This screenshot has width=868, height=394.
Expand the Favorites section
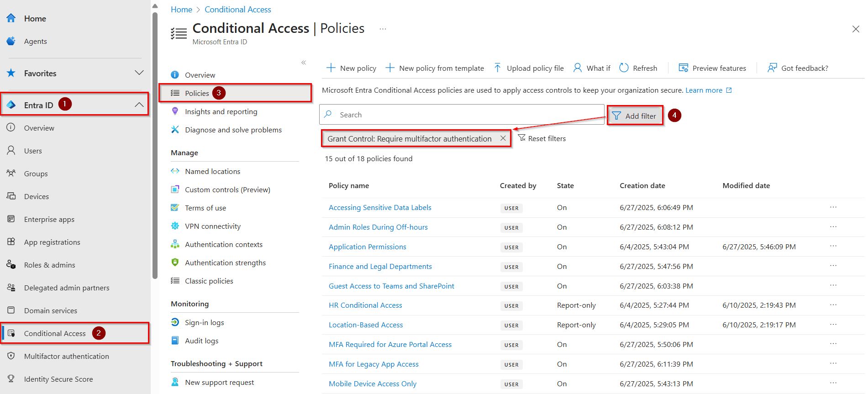(139, 73)
